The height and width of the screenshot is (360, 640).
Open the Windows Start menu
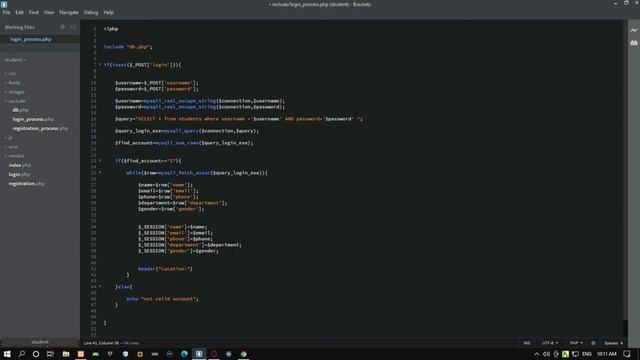coord(7,354)
